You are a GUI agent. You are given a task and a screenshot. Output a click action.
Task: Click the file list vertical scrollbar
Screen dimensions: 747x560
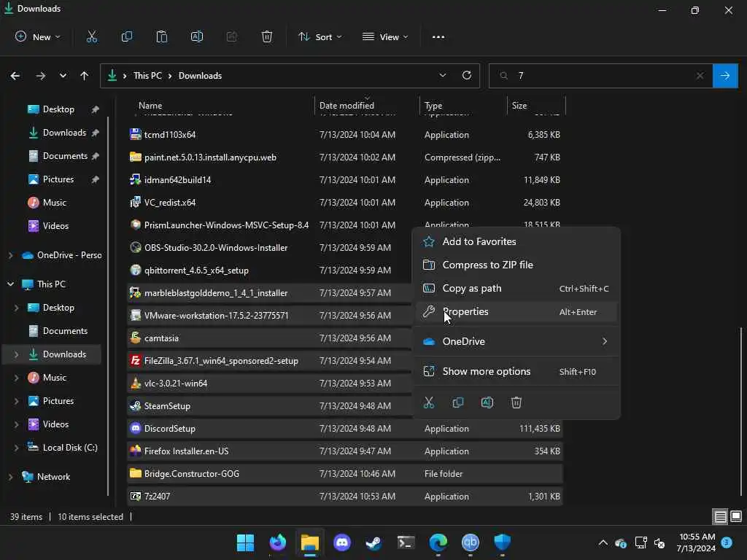click(x=741, y=411)
